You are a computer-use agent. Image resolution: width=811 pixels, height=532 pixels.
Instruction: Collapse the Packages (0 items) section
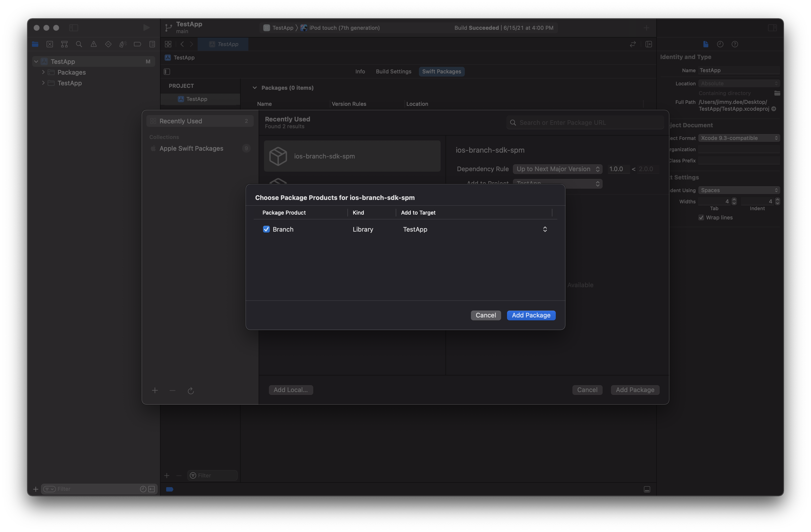click(x=254, y=88)
